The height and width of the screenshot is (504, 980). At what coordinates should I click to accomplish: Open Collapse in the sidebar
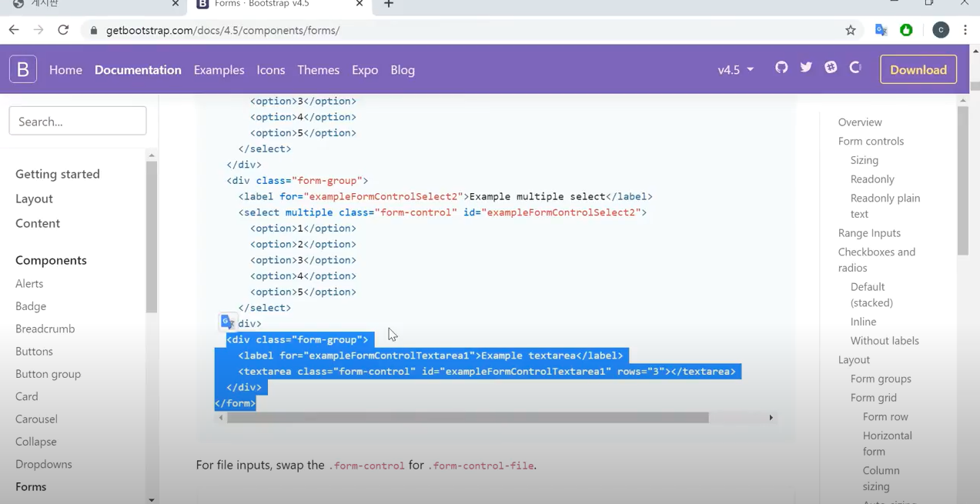tap(36, 442)
